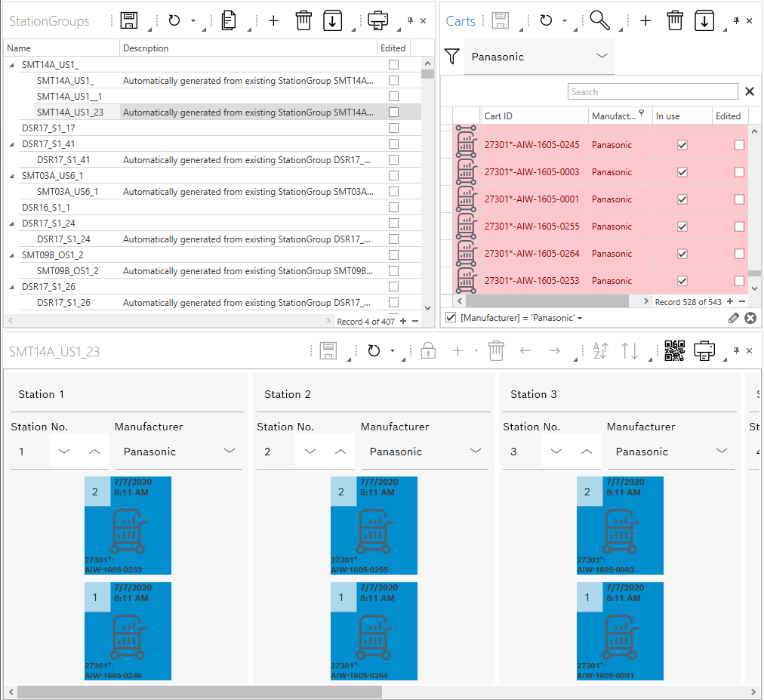The image size is (764, 700).
Task: Select cart tile AIW-1605-0003 in Station 3
Action: (x=620, y=526)
